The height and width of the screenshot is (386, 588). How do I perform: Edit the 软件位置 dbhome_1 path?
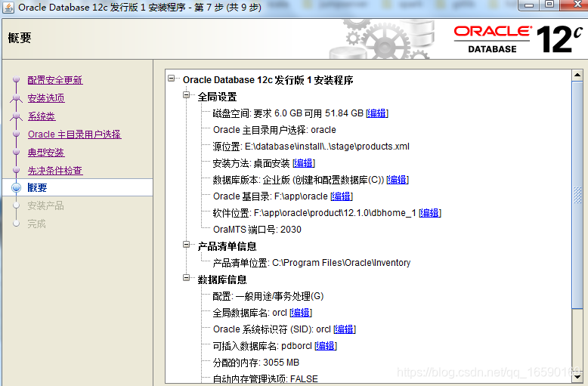[430, 213]
